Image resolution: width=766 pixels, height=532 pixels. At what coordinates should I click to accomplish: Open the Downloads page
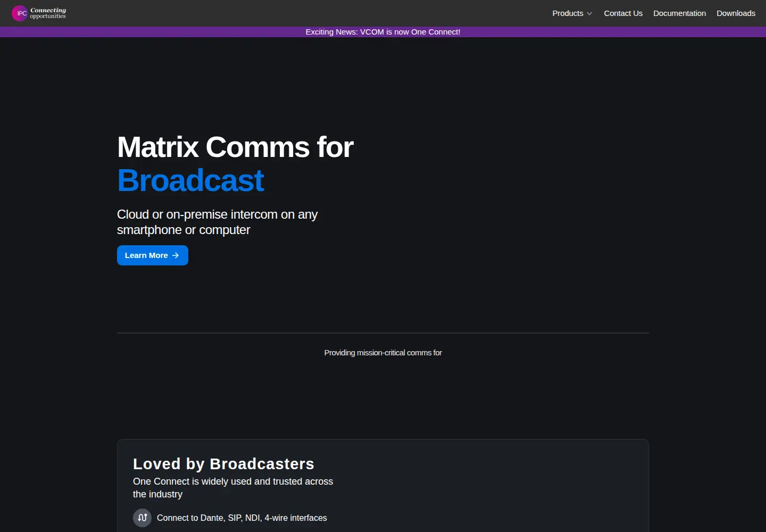(736, 13)
